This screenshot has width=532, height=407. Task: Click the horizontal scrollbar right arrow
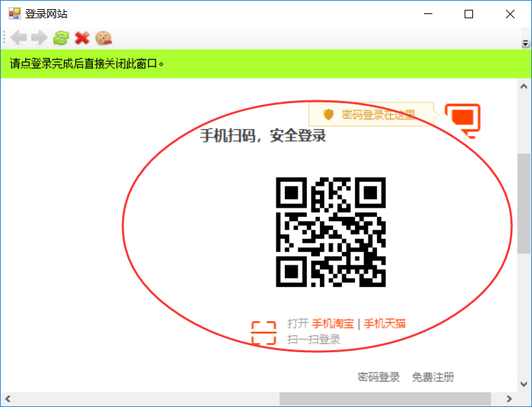tap(509, 399)
